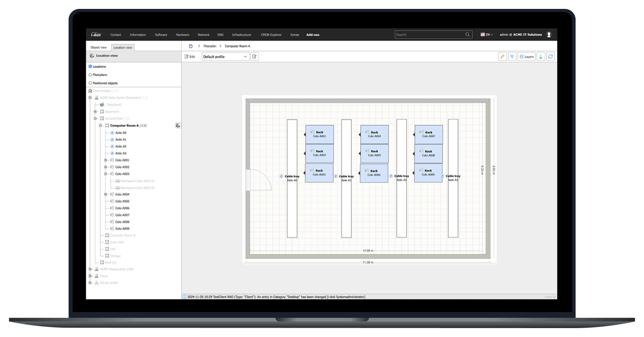Select the Floorplans radio button
644x337 pixels.
[90, 75]
